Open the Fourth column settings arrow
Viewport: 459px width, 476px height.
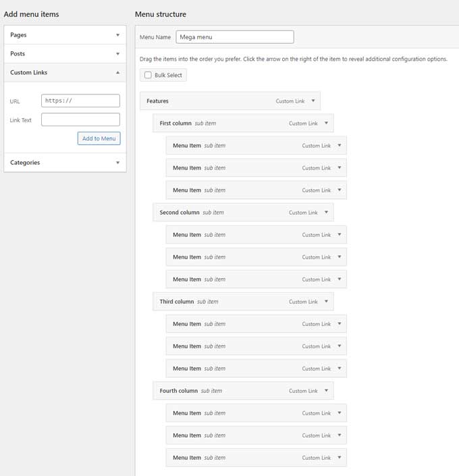tap(326, 390)
